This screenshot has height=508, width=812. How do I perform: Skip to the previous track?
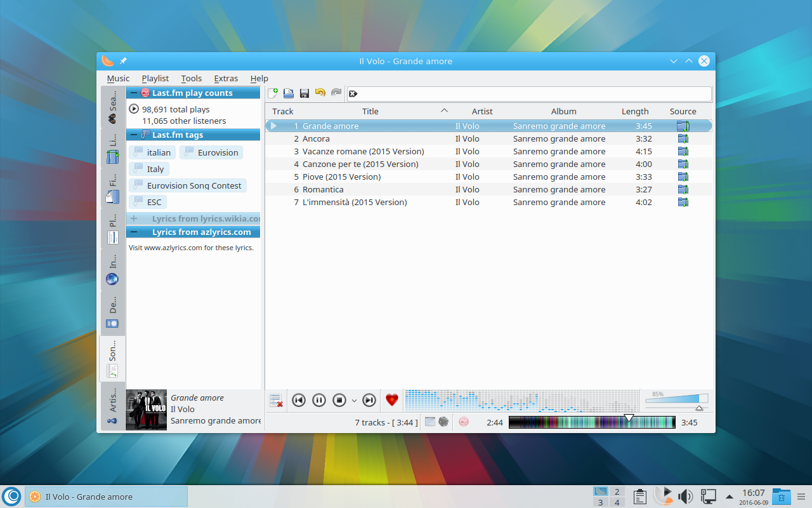click(x=299, y=400)
